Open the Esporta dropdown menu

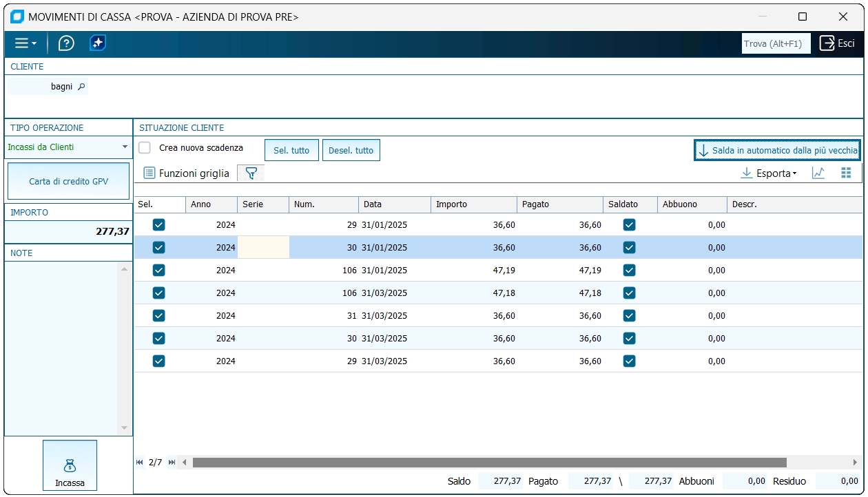[769, 173]
